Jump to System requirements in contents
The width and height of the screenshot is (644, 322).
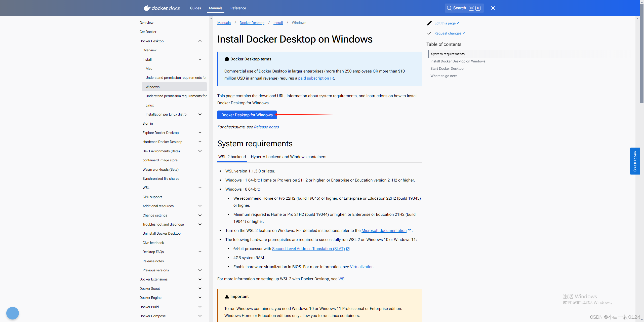[x=448, y=54]
